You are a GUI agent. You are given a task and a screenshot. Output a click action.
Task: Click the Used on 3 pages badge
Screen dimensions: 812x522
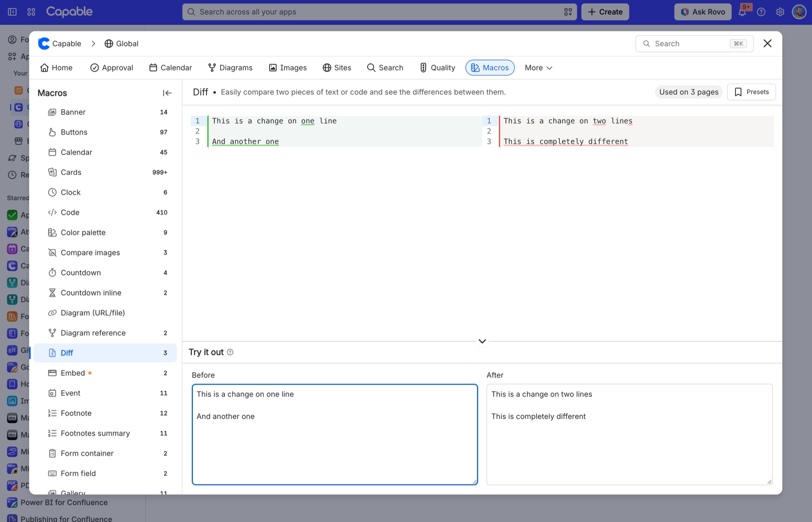tap(689, 92)
